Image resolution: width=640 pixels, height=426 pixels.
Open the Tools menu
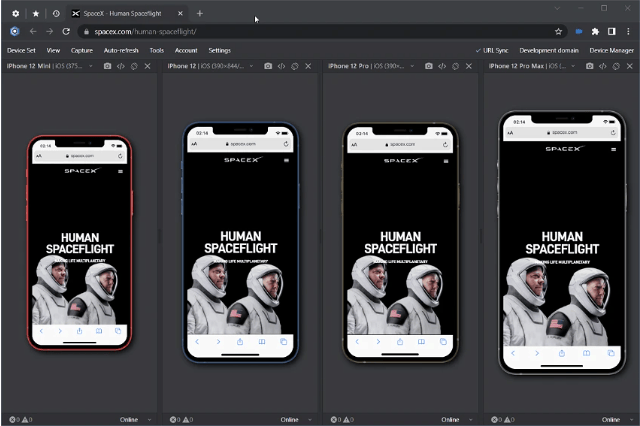[156, 51]
